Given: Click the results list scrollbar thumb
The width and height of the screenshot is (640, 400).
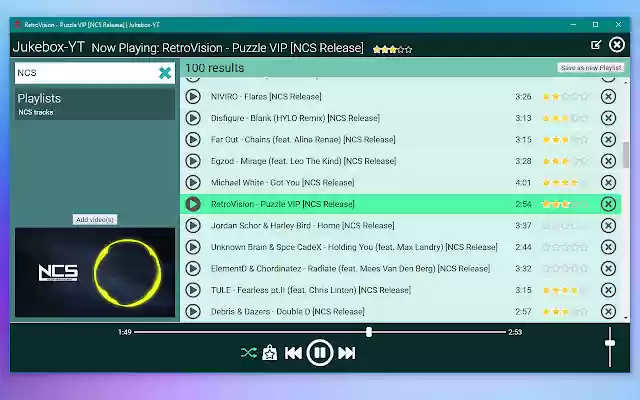Looking at the screenshot, I should click(x=626, y=155).
